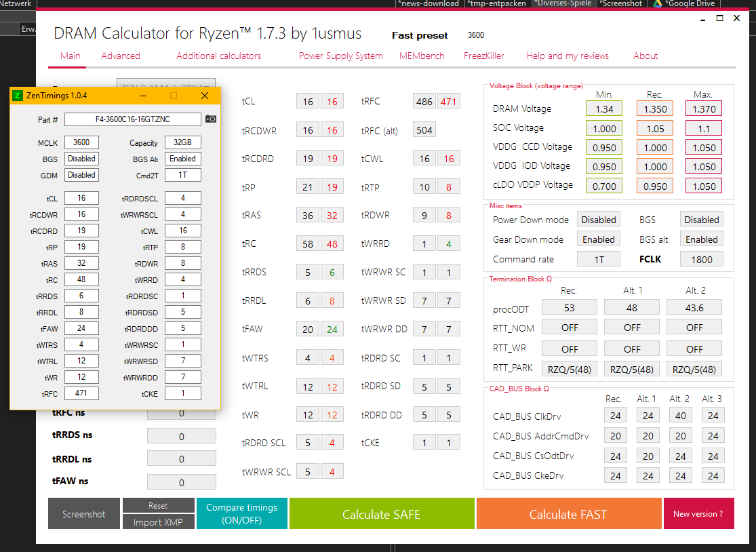
Task: Open the About tab
Action: click(645, 56)
